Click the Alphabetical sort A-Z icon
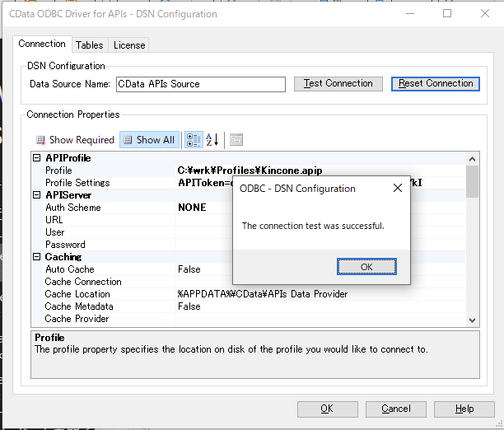504x430 pixels. point(212,140)
